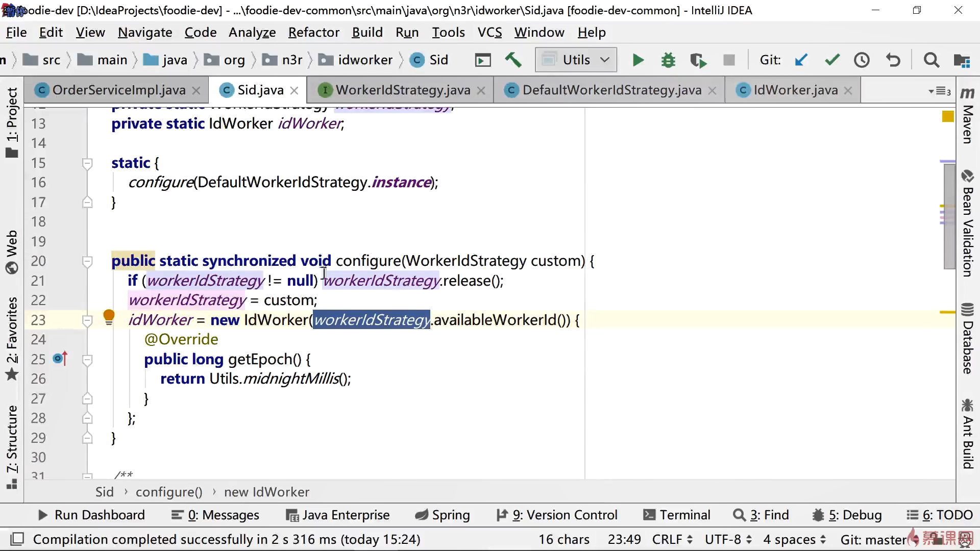Image resolution: width=980 pixels, height=551 pixels.
Task: Click the Build project hammer icon
Action: click(513, 60)
